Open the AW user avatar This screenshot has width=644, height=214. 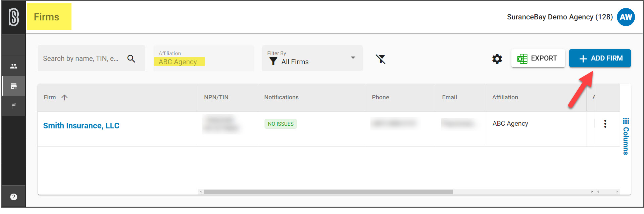pos(626,17)
